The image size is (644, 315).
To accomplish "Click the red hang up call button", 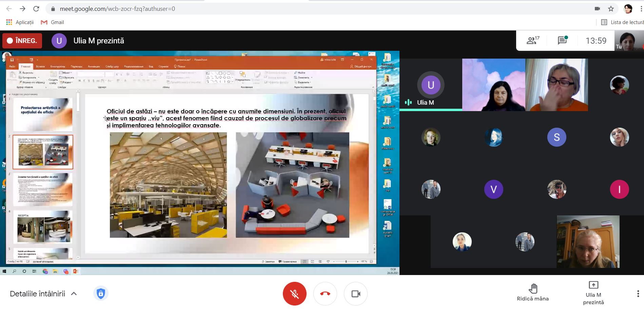I will pyautogui.click(x=325, y=294).
